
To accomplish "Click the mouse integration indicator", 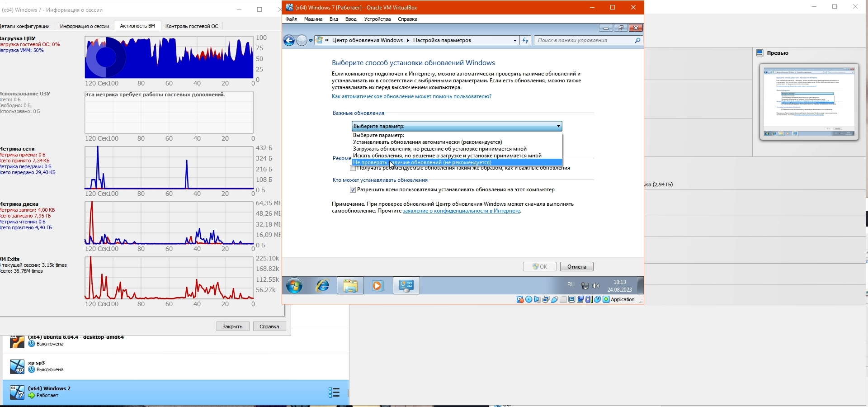I will 598,299.
